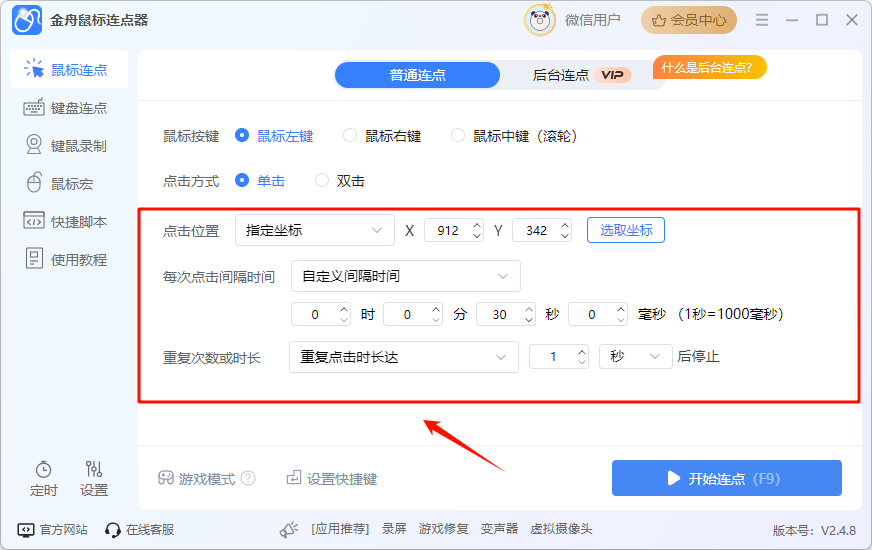The image size is (872, 550).
Task: Click the megaphone icon before 应用推荐
Action: (x=289, y=529)
